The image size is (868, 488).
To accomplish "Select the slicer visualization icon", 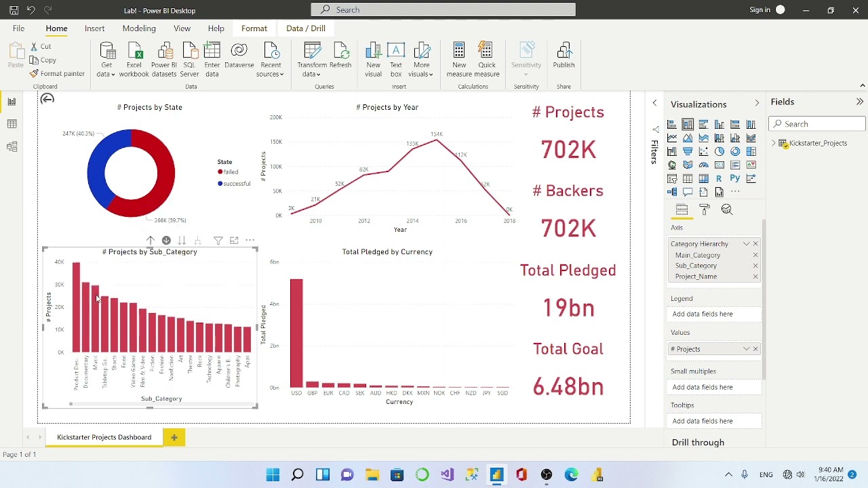I will 672,179.
